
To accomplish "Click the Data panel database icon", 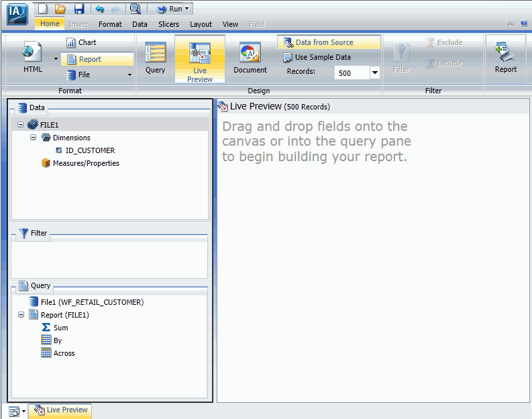I will click(22, 107).
